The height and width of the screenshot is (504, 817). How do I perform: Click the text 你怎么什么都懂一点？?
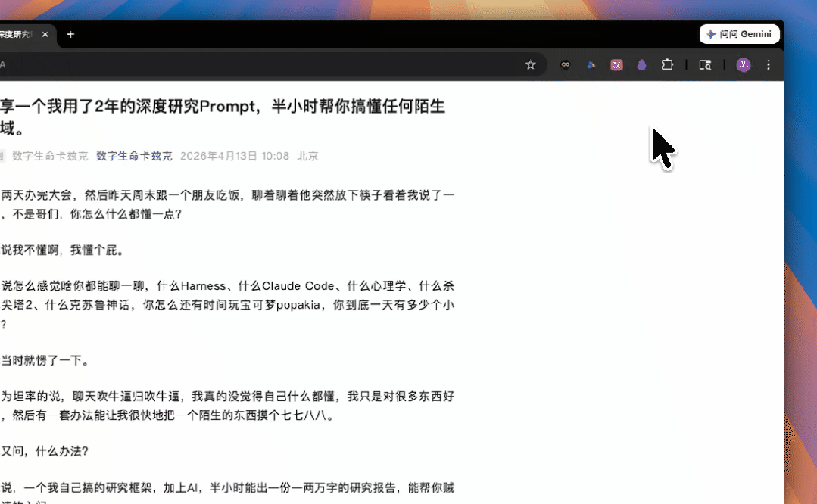pos(126,214)
